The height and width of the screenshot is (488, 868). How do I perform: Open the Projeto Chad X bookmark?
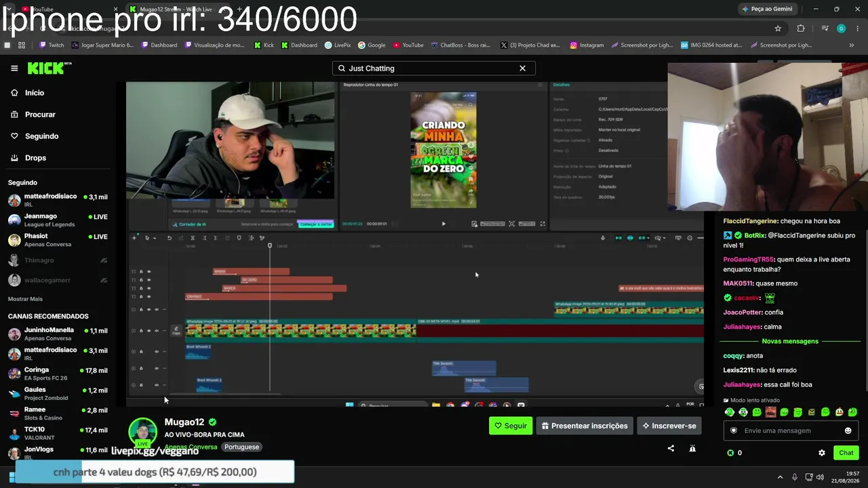coord(530,45)
